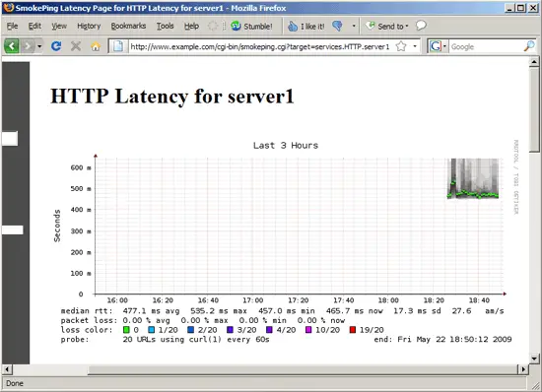Click the Forward navigation arrow
This screenshot has height=392, width=542.
coord(28,46)
